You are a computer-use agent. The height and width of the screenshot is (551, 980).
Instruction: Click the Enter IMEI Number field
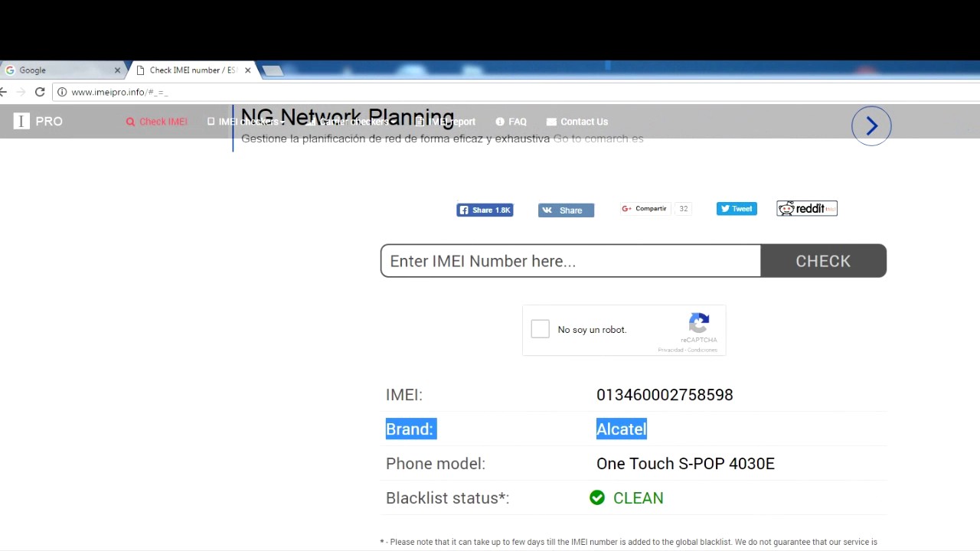570,261
